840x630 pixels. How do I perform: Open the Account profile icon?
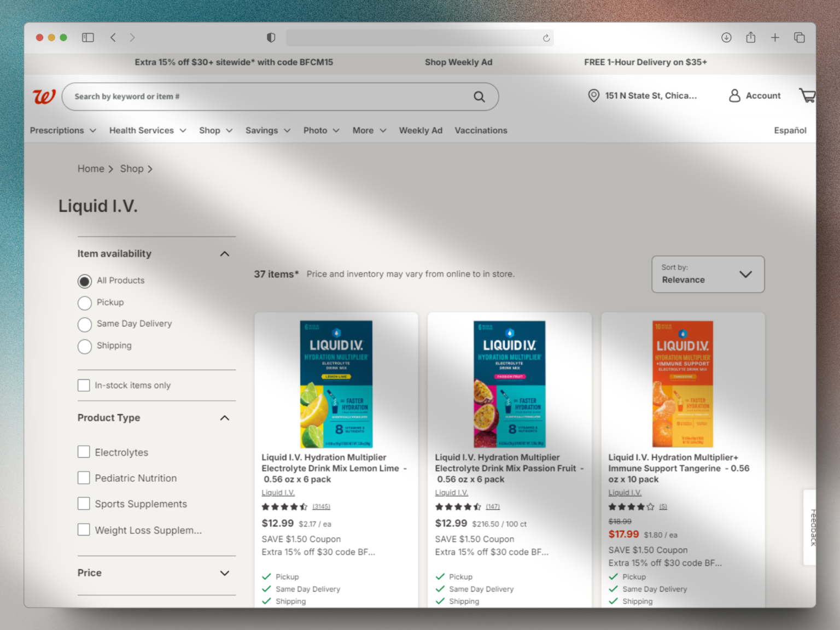point(734,96)
